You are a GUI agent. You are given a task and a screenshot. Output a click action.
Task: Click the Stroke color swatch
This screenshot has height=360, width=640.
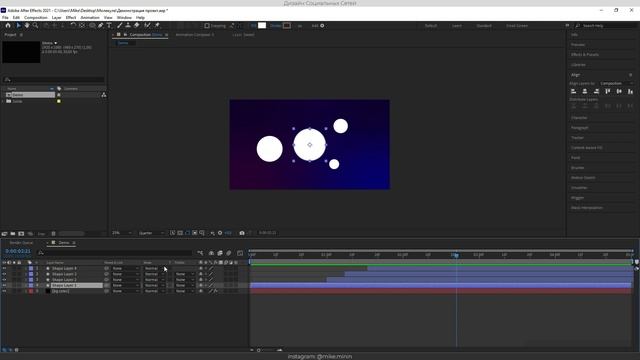(287, 25)
